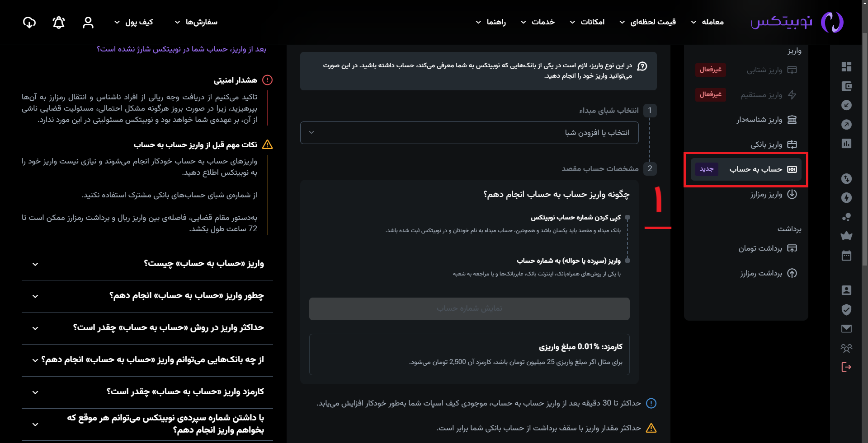
Task: Click the step heading انتخاب شبای مبدا
Action: click(609, 111)
